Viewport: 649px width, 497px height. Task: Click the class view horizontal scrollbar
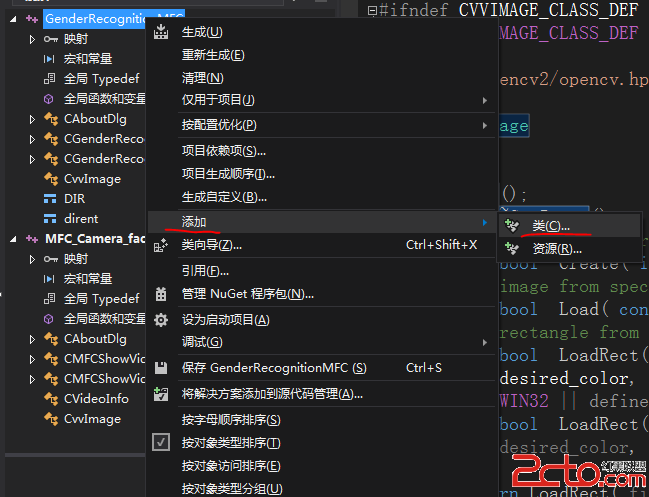tap(75, 455)
